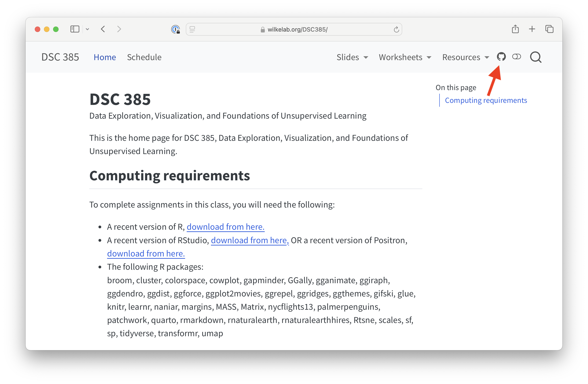Open the GitHub repository icon

[501, 57]
